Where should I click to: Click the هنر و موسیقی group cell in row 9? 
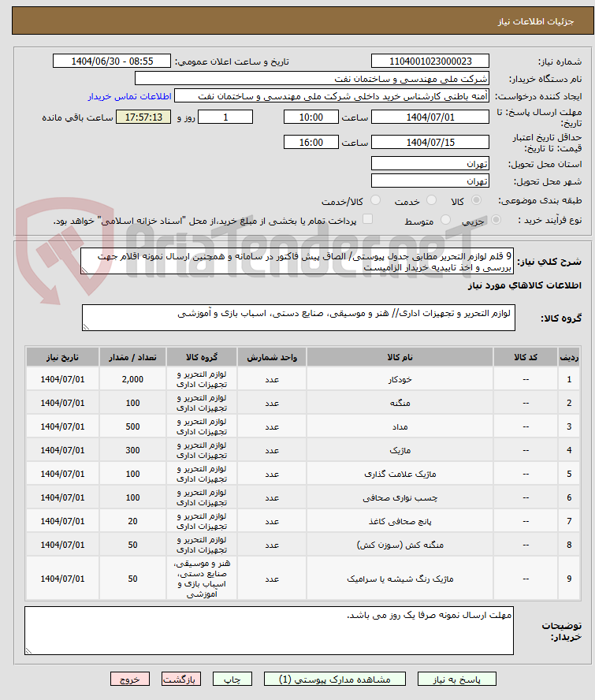pos(202,579)
